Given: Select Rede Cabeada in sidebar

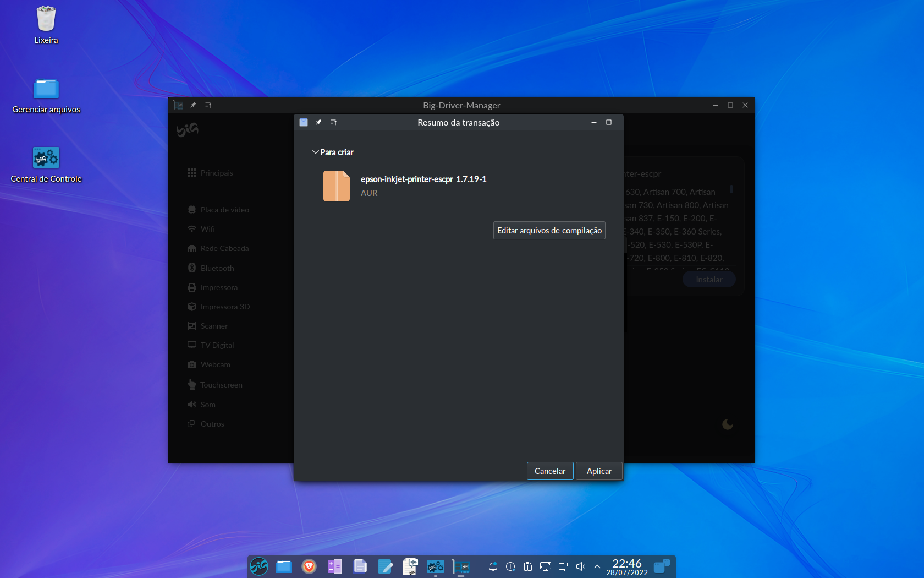Looking at the screenshot, I should pyautogui.click(x=218, y=248).
